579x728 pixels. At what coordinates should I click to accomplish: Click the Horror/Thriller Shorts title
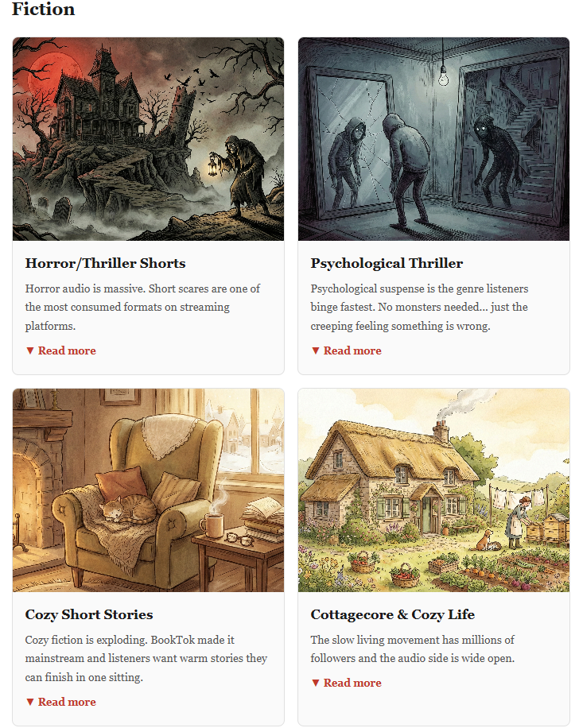click(x=106, y=263)
